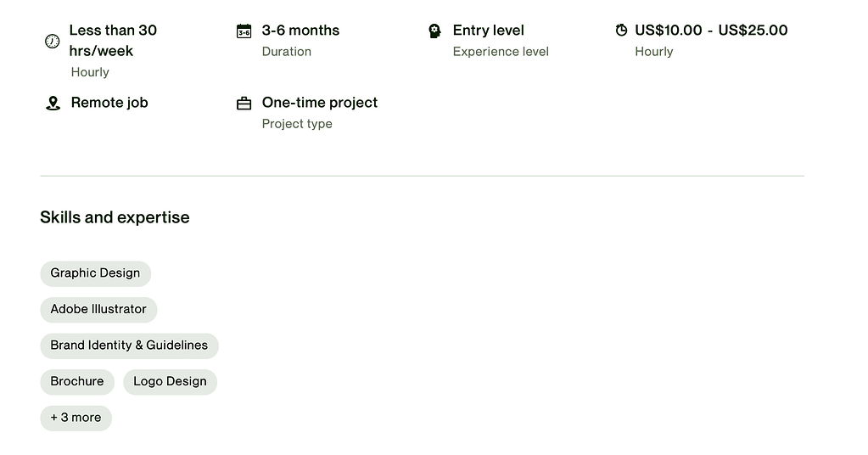Click the 3-6 months duration text

300,31
